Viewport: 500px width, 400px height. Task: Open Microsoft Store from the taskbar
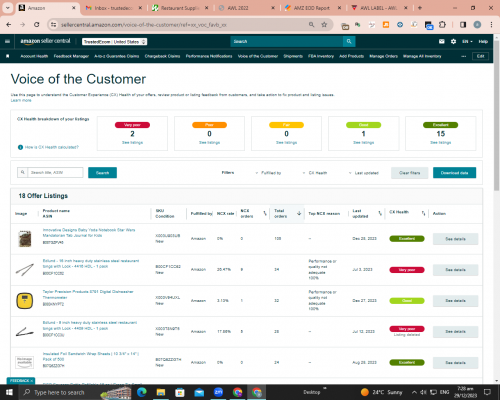180,392
